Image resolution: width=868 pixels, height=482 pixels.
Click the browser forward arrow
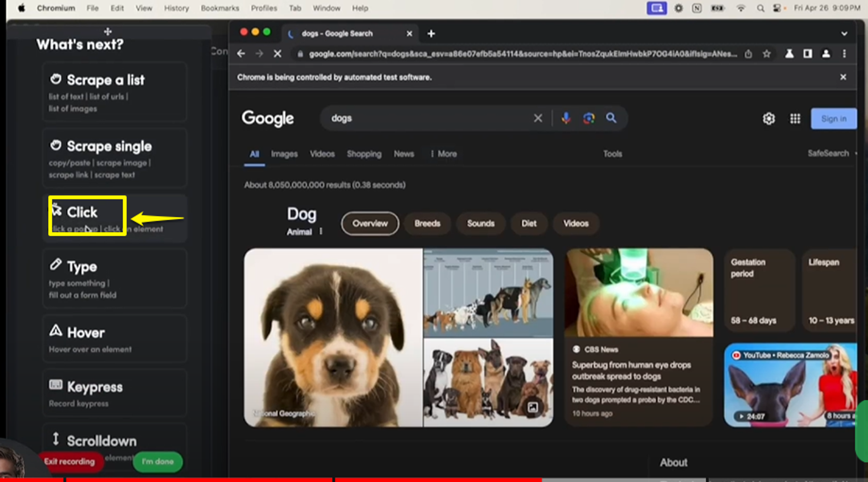coord(260,54)
